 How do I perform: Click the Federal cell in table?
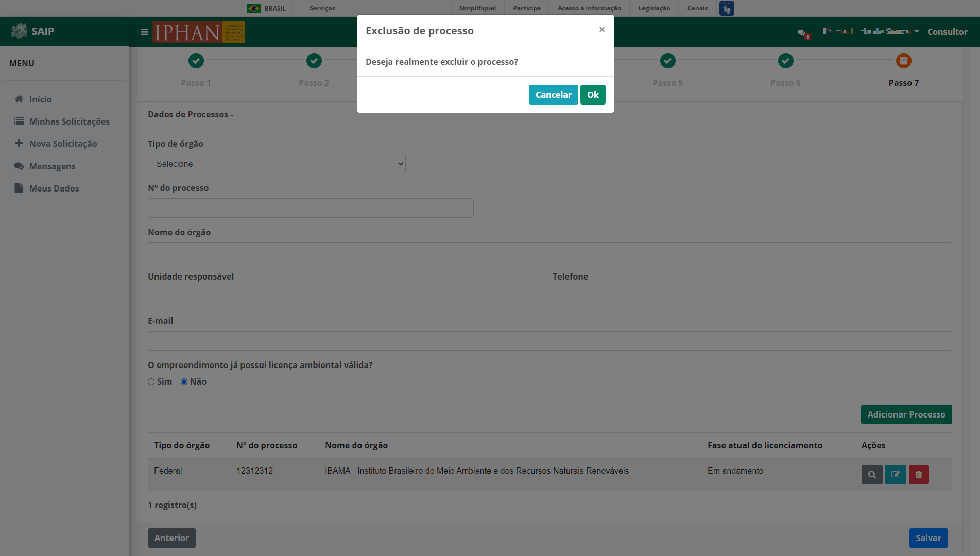[168, 471]
